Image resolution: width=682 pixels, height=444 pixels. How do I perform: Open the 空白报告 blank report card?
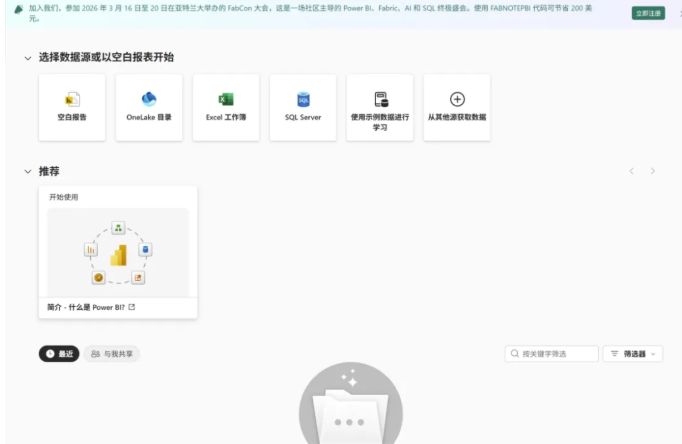click(72, 107)
